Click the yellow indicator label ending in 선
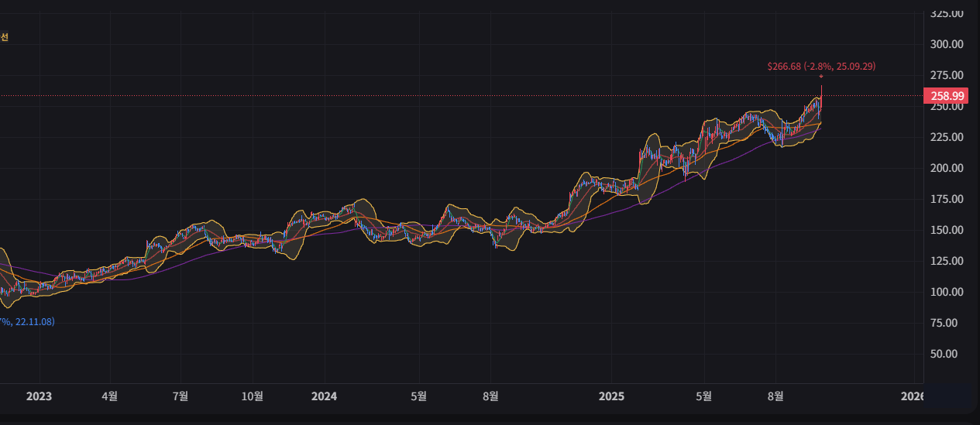This screenshot has height=425, width=980. [x=5, y=36]
